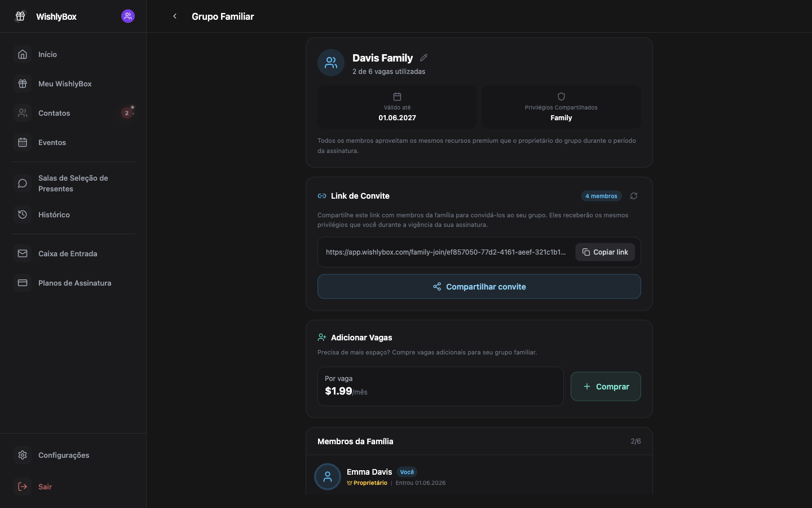
Task: Click the Por vaga $1.99 price box
Action: point(440,387)
